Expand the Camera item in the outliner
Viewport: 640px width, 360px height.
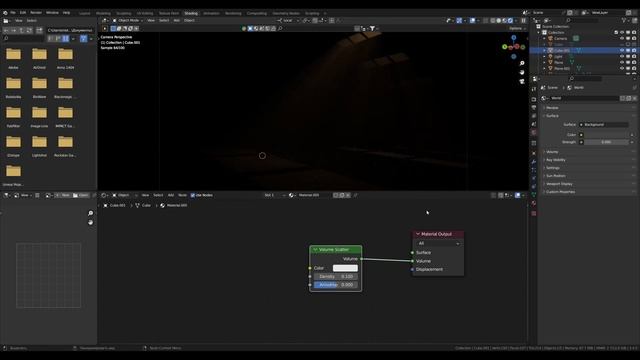coord(544,38)
